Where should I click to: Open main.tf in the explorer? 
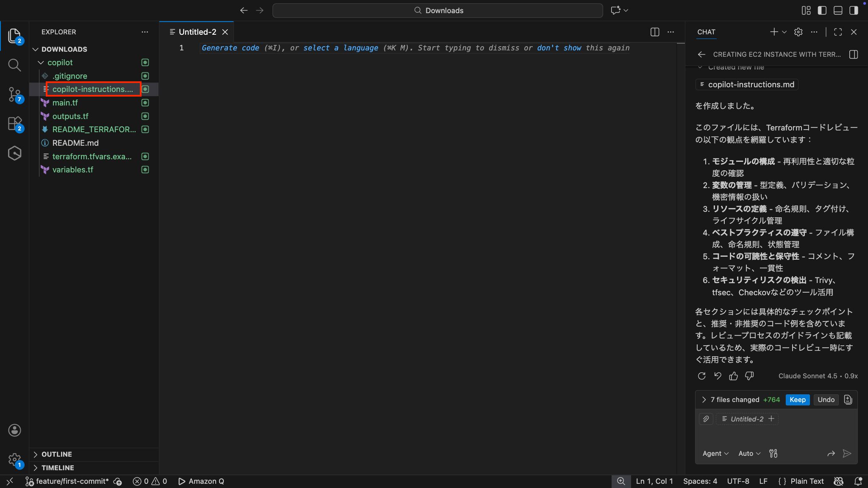pyautogui.click(x=65, y=103)
